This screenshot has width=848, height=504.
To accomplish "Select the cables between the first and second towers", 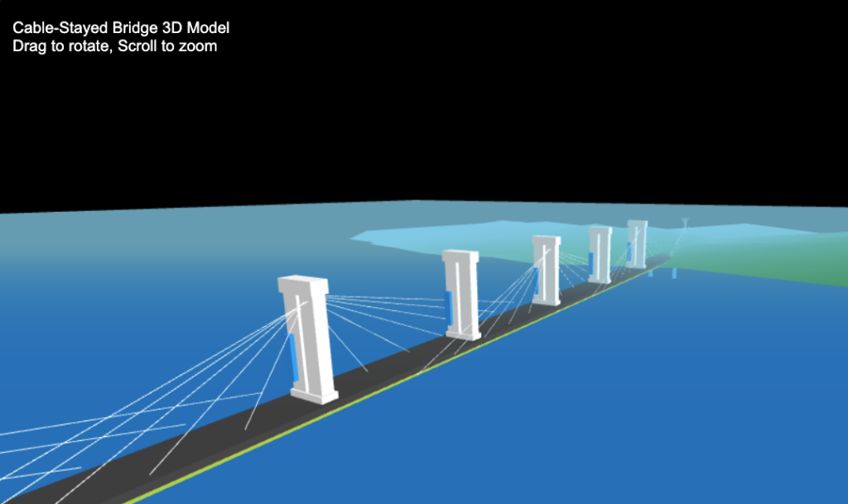I will (381, 306).
